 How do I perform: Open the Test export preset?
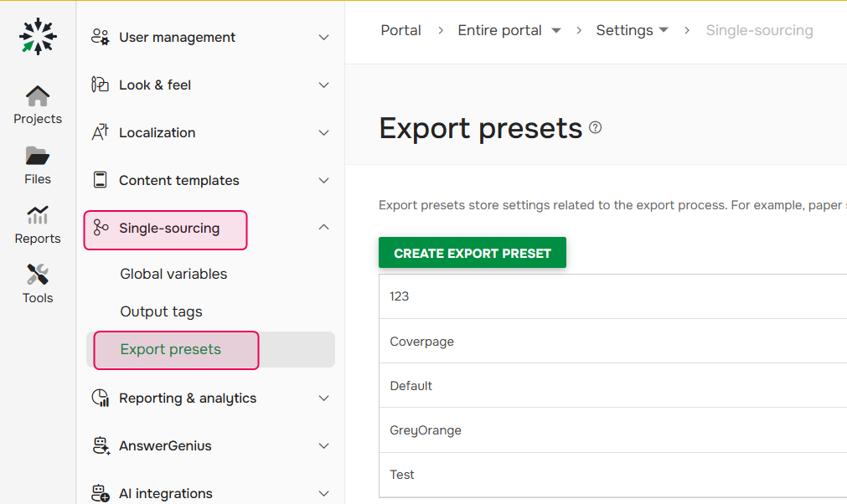[x=612, y=475]
